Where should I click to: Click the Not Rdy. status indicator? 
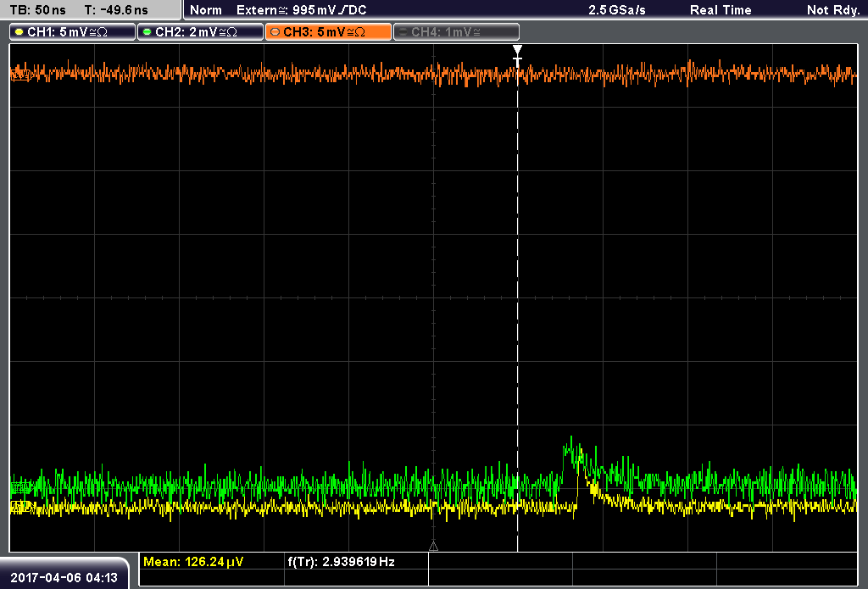point(832,10)
